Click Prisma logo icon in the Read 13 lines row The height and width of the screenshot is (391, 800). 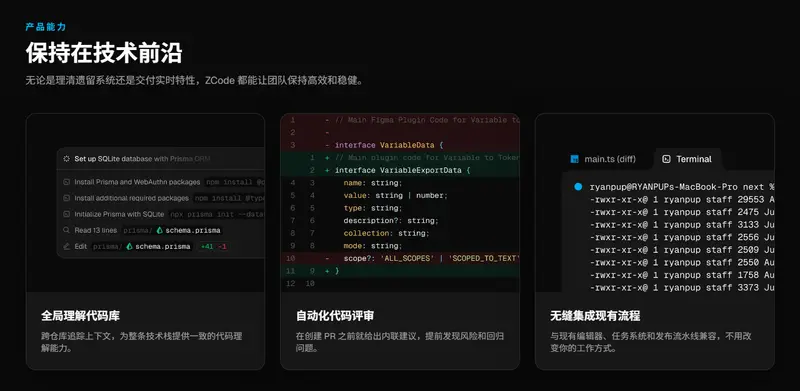[x=160, y=230]
